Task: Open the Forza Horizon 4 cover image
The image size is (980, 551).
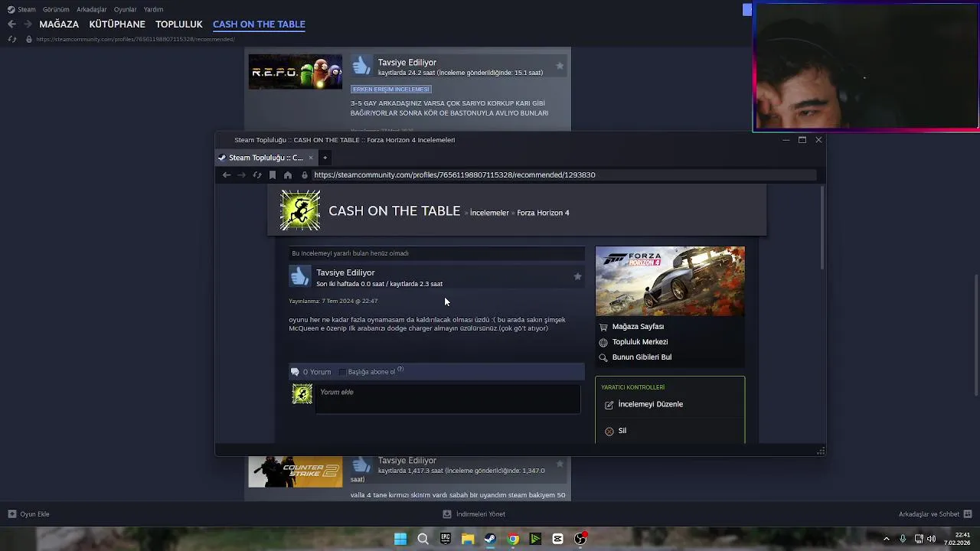Action: point(670,281)
